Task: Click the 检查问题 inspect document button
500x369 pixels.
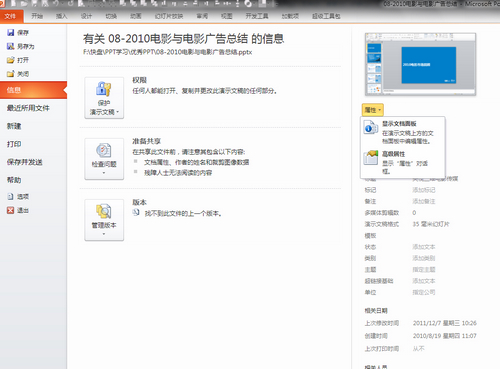Action: (104, 159)
